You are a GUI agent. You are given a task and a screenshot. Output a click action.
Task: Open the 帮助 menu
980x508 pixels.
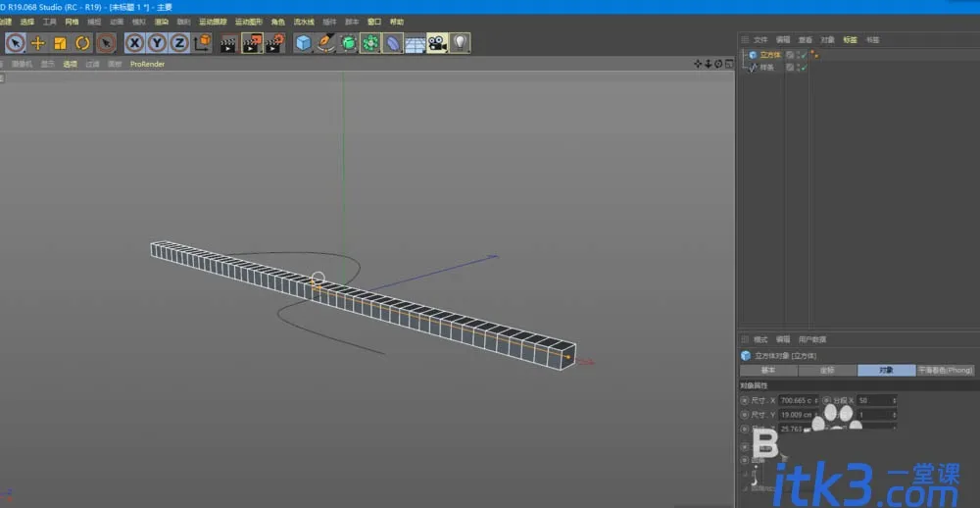(397, 22)
